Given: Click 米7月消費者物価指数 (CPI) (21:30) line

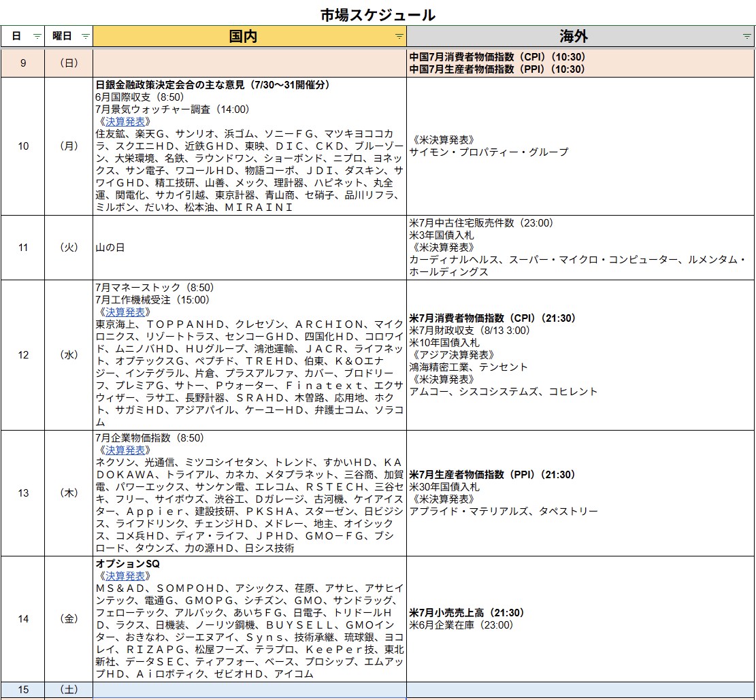Looking at the screenshot, I should pyautogui.click(x=492, y=318).
